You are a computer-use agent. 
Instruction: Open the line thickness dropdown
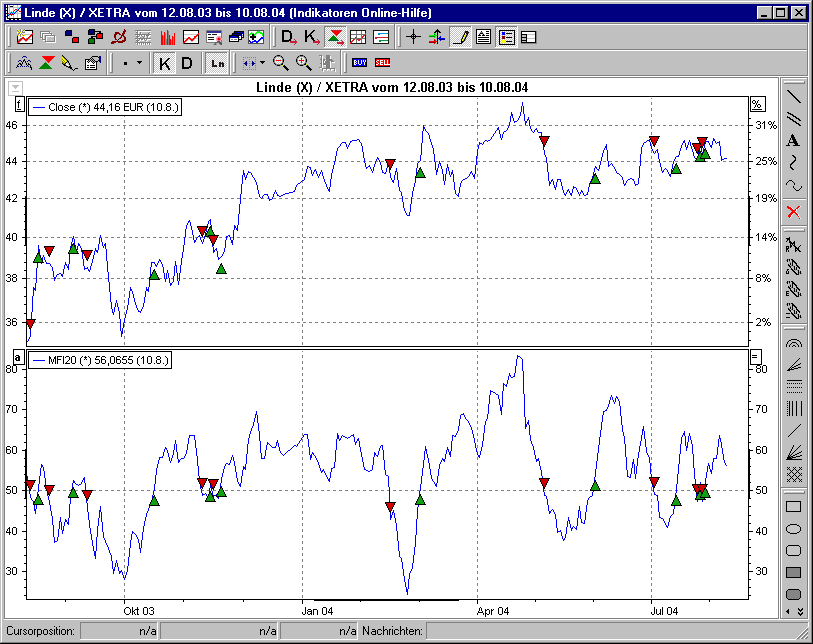139,62
